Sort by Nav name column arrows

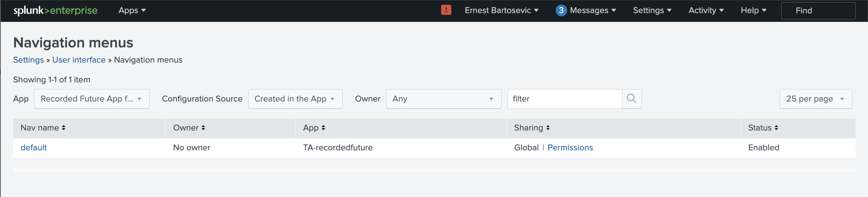point(63,128)
